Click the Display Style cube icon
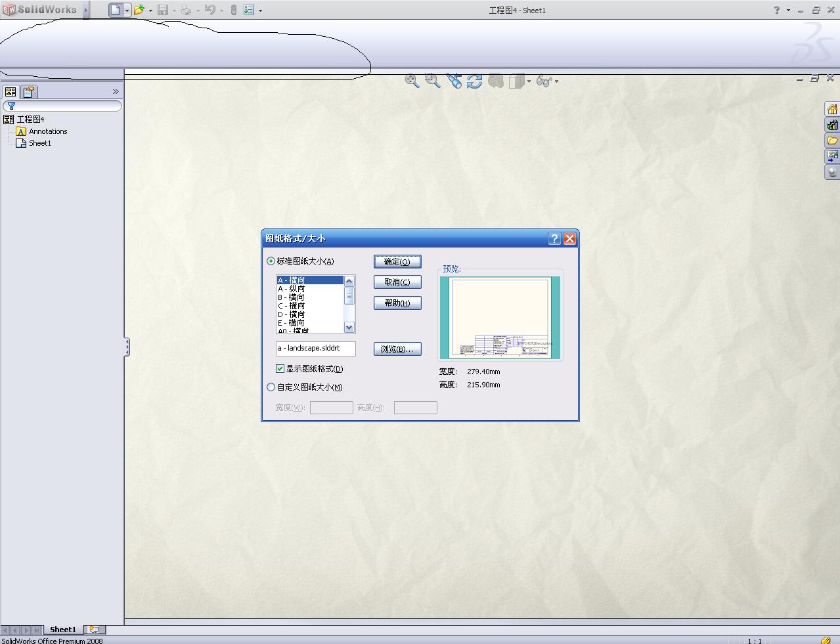The width and height of the screenshot is (840, 644). [x=517, y=81]
